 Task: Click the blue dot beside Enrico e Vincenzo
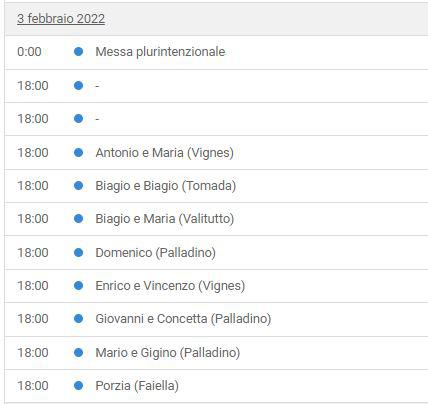tap(78, 286)
